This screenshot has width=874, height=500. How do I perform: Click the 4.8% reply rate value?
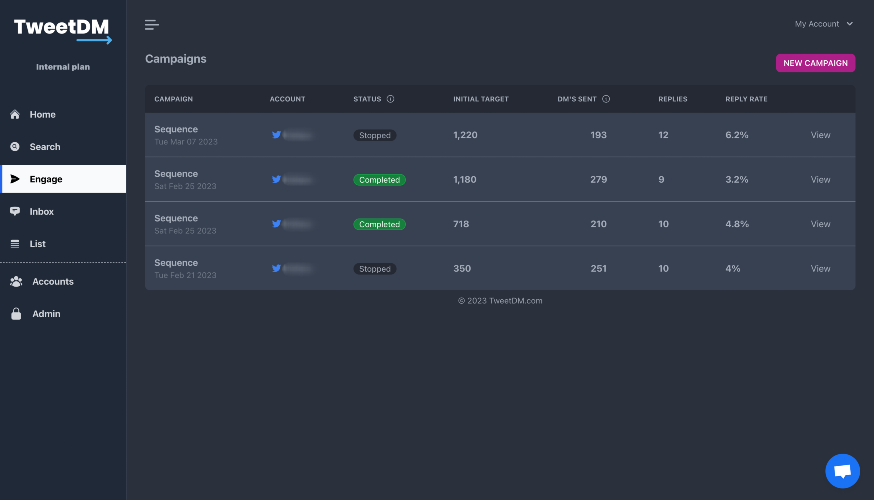(737, 224)
